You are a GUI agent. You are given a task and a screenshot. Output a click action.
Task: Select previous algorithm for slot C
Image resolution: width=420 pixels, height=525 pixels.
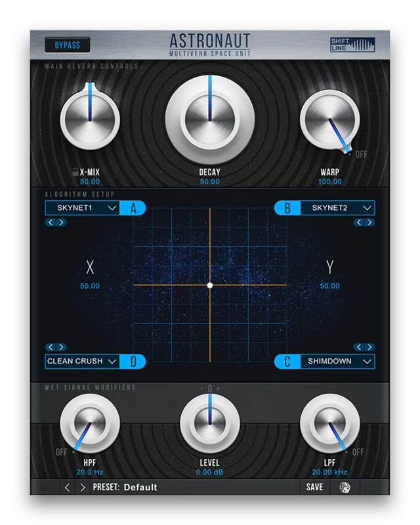[359, 347]
